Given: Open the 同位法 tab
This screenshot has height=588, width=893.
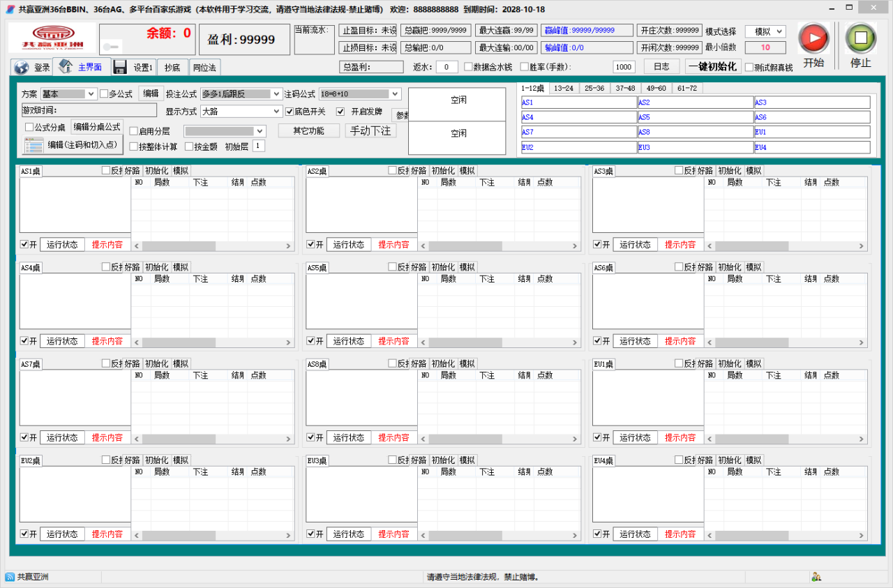Looking at the screenshot, I should click(204, 68).
